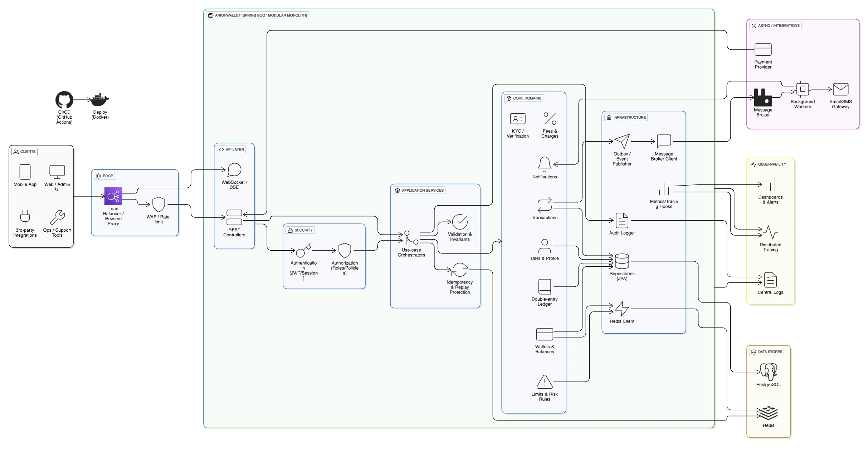Select the Email/SMS Gateway envelope icon
The width and height of the screenshot is (868, 453).
(x=840, y=89)
